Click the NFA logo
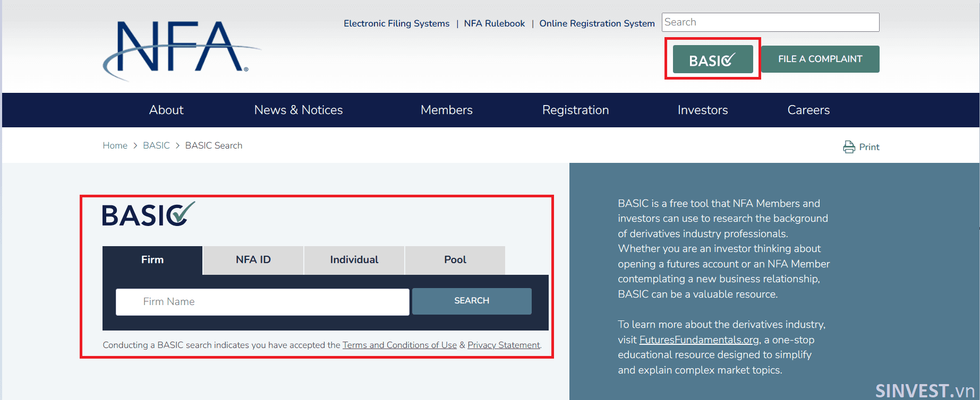Image resolution: width=980 pixels, height=400 pixels. (182, 50)
